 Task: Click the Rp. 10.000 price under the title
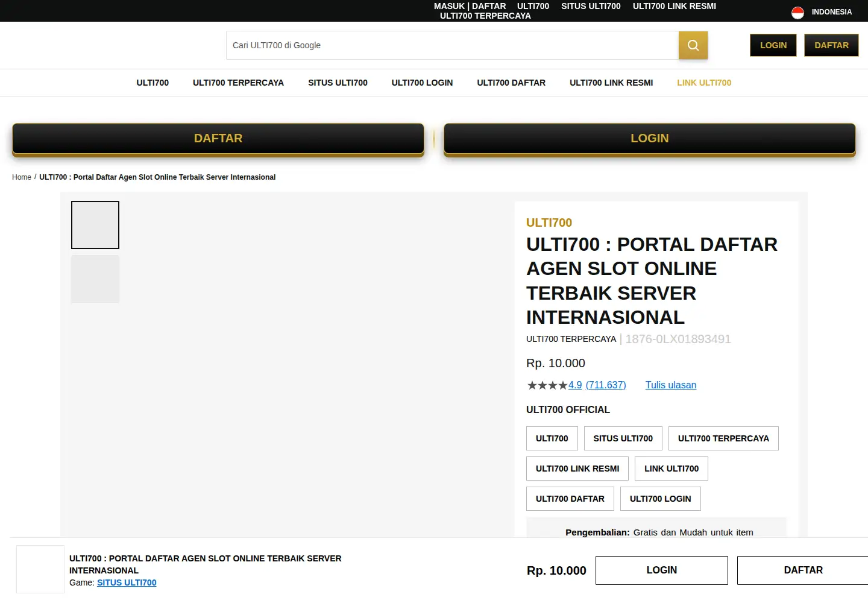[x=556, y=363]
